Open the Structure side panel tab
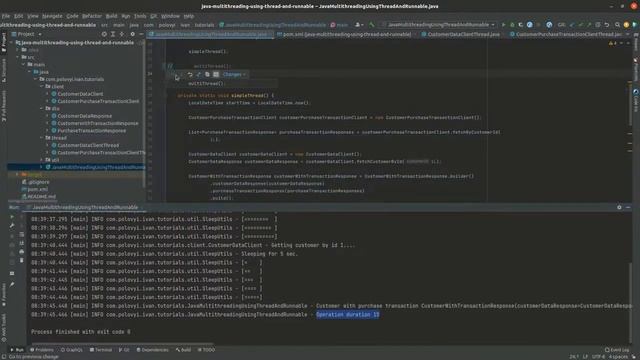The height and width of the screenshot is (360, 640). 4,70
